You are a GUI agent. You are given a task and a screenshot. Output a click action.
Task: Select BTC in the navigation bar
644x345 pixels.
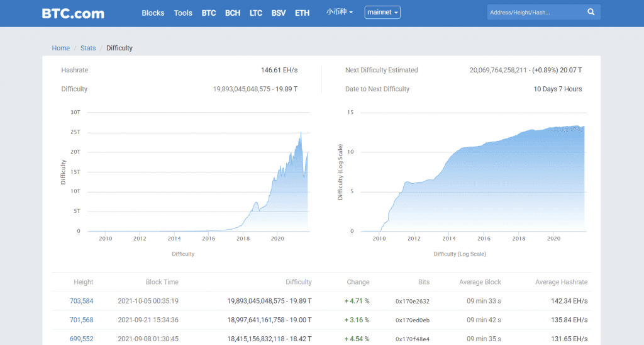[209, 13]
